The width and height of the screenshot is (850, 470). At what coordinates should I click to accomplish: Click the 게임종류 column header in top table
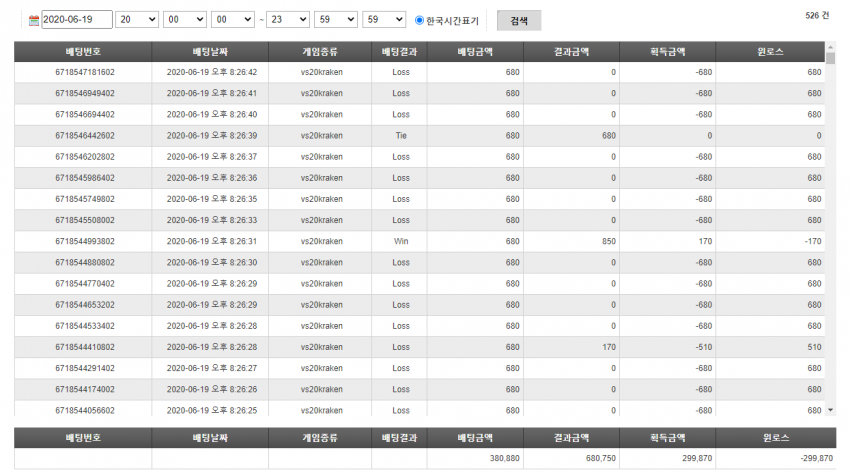point(320,52)
